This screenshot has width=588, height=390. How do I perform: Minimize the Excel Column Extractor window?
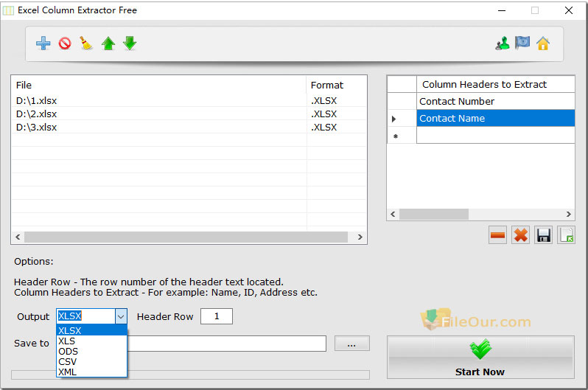click(x=502, y=10)
